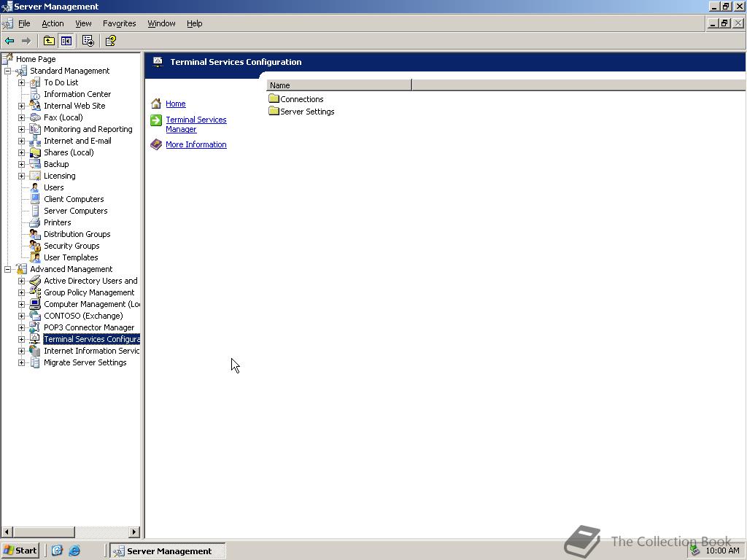Screen dimensions: 747x560
Task: Click the Internet and E-mail icon
Action: coord(35,141)
